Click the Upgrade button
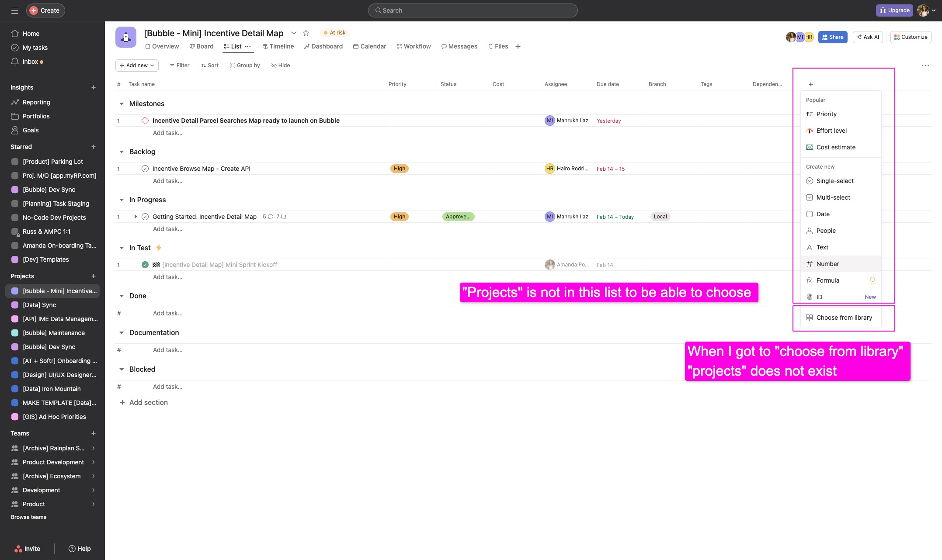The width and height of the screenshot is (942, 560). click(x=894, y=10)
